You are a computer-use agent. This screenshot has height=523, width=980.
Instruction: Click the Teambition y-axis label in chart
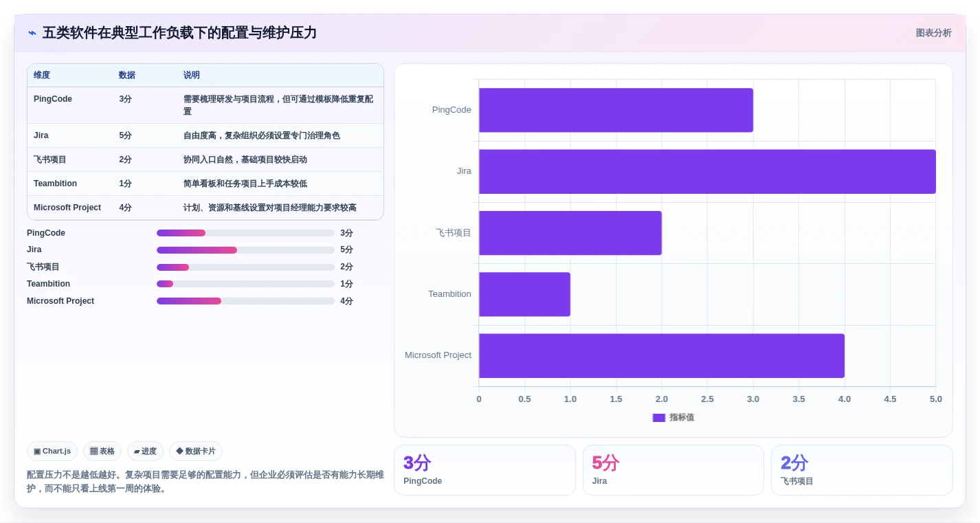(449, 294)
